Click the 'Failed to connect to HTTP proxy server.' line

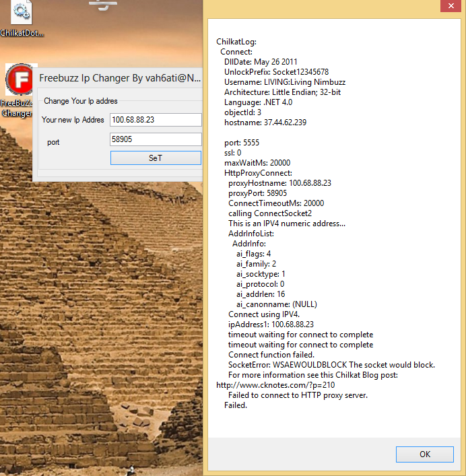click(x=298, y=395)
